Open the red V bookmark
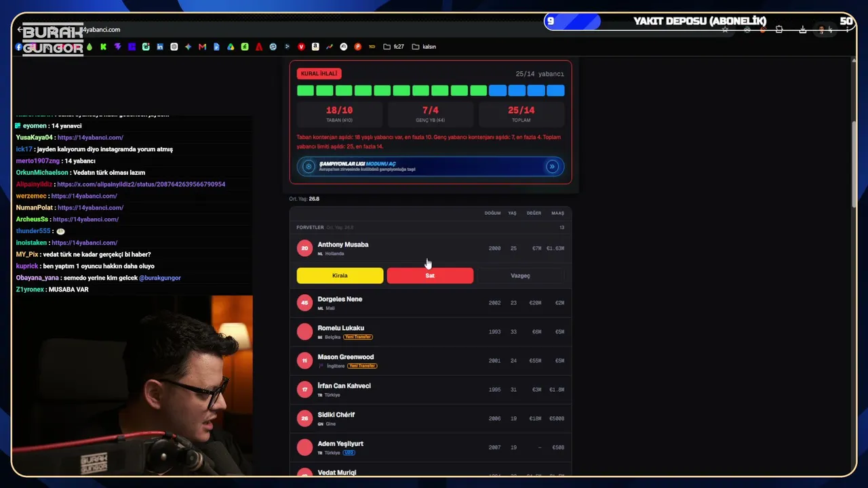Image resolution: width=868 pixels, height=488 pixels. click(x=301, y=47)
